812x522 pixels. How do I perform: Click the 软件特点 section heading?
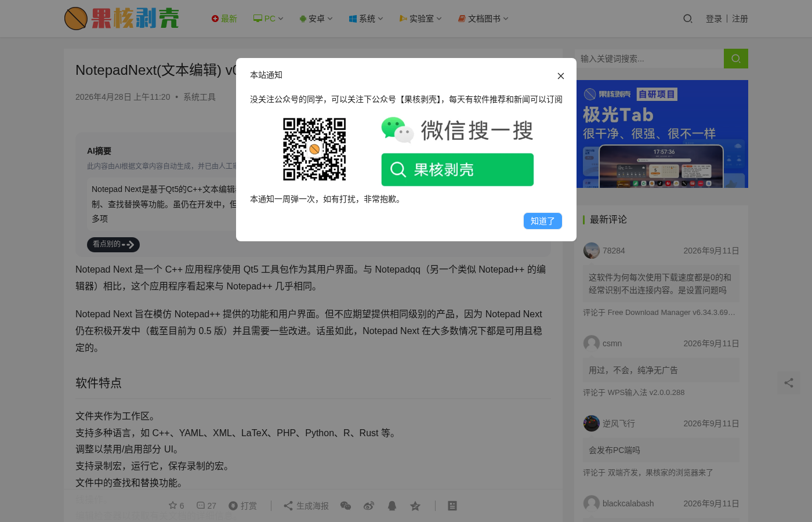[x=99, y=383]
